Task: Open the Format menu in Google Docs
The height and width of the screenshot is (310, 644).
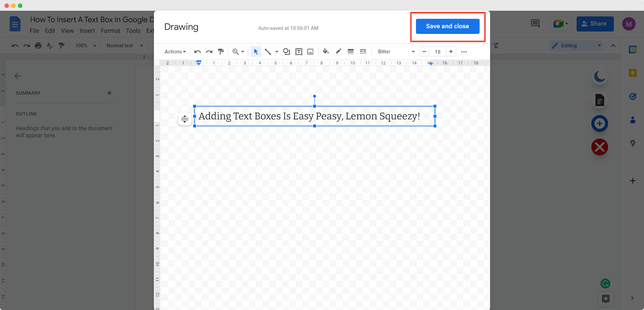Action: tap(110, 31)
